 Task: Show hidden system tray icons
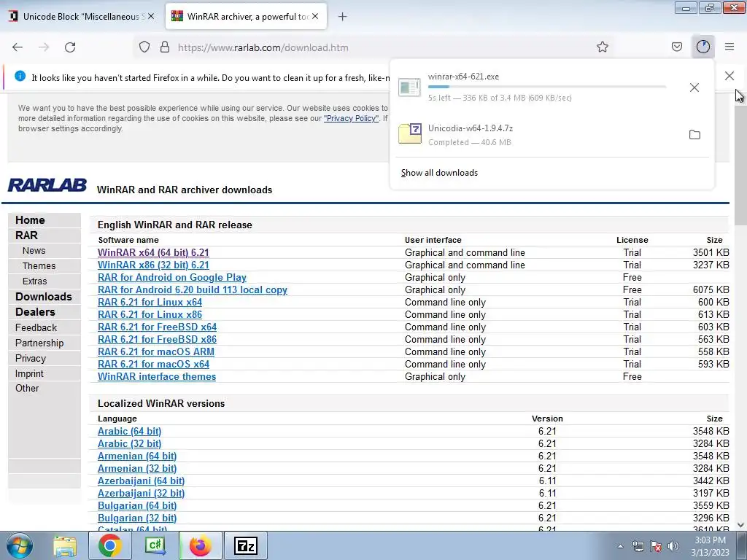[620, 547]
